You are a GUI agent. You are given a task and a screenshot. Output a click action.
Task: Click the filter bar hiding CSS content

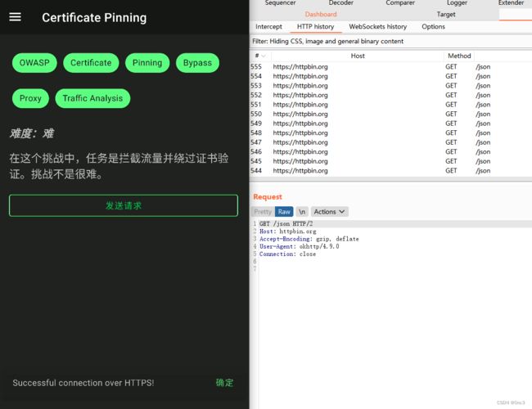coord(391,42)
